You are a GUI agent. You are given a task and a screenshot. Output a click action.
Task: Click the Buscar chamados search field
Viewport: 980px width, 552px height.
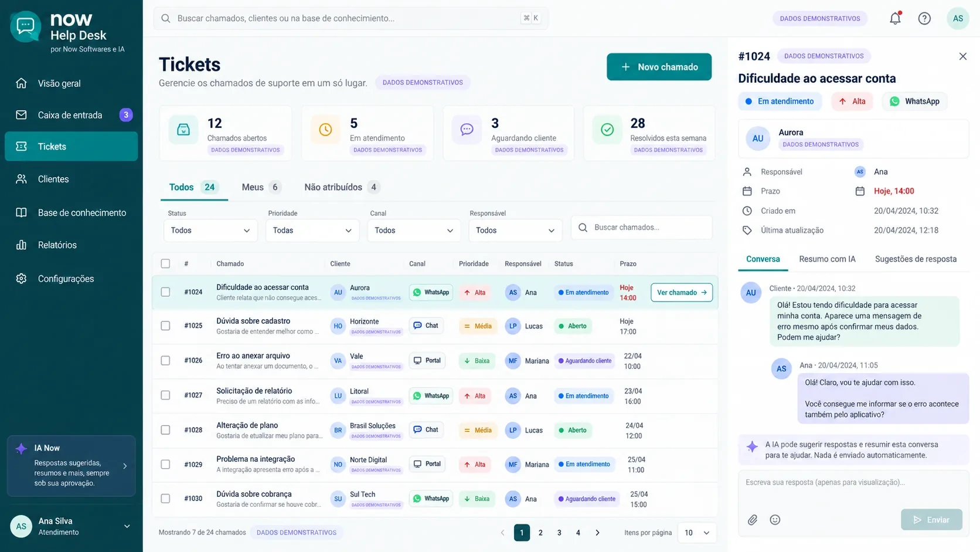(x=641, y=228)
